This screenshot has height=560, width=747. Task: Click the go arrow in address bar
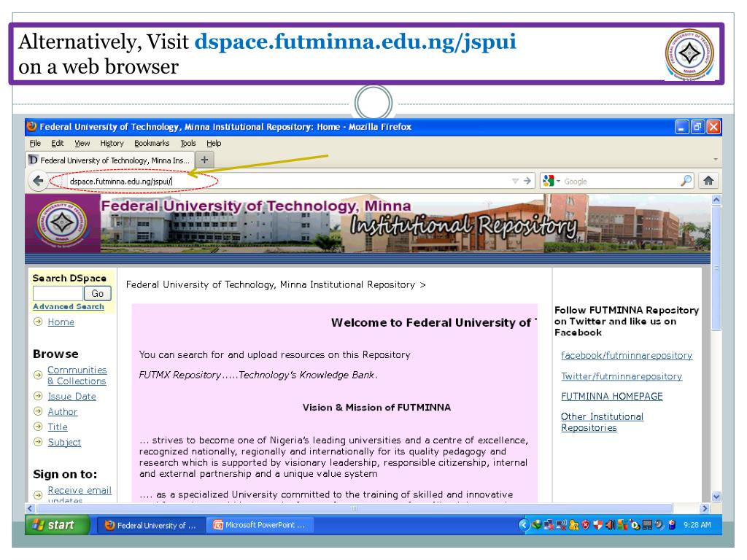tap(527, 181)
